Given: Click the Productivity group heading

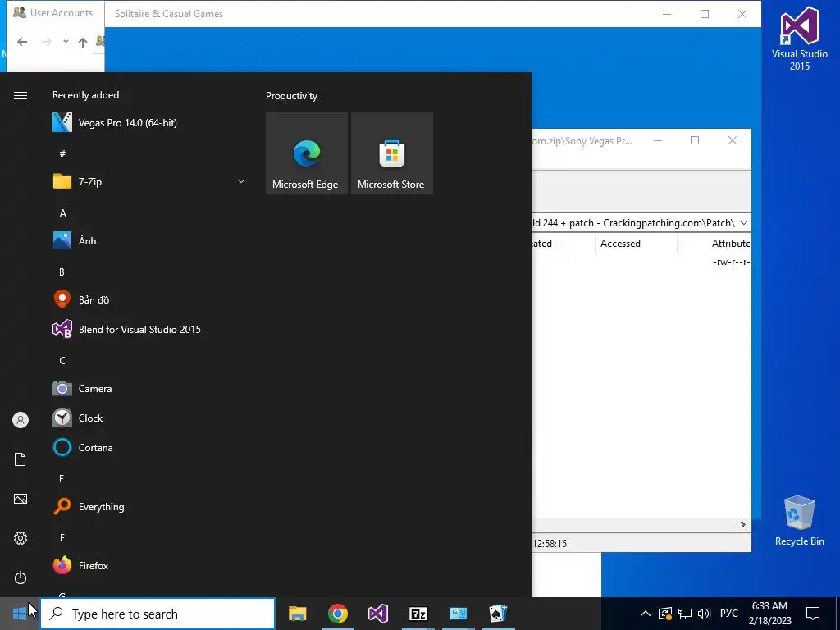Looking at the screenshot, I should (291, 96).
